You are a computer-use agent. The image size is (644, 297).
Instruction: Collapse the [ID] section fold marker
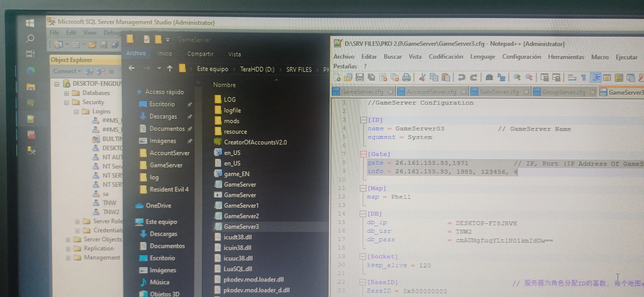tap(363, 120)
